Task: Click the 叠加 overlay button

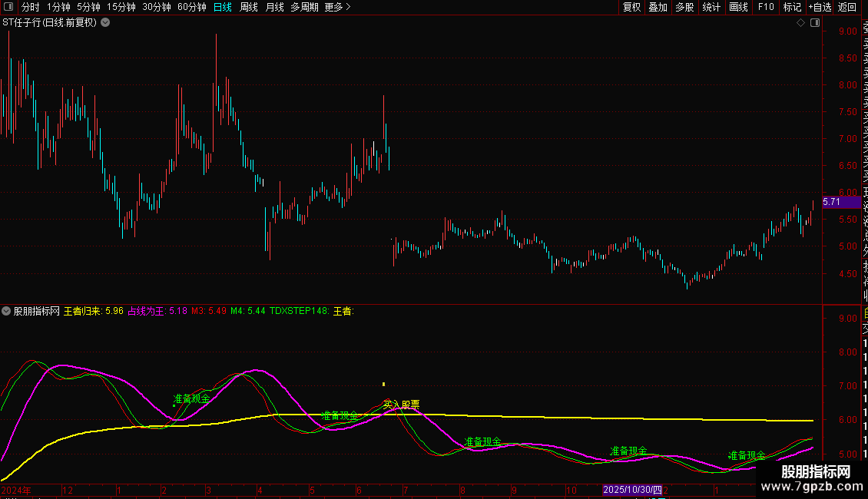Action: 658,7
